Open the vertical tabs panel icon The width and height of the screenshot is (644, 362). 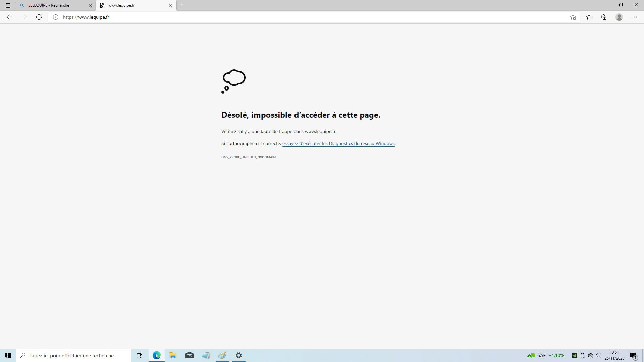(8, 5)
